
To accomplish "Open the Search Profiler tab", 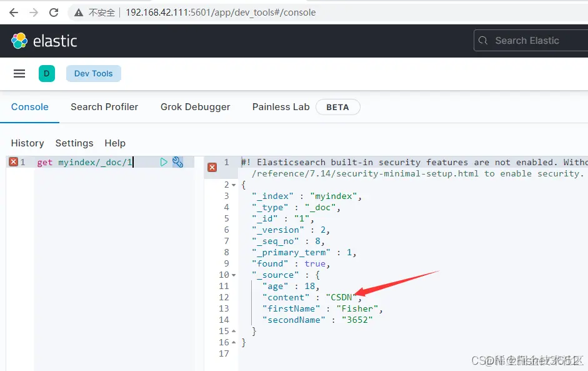I will point(104,107).
